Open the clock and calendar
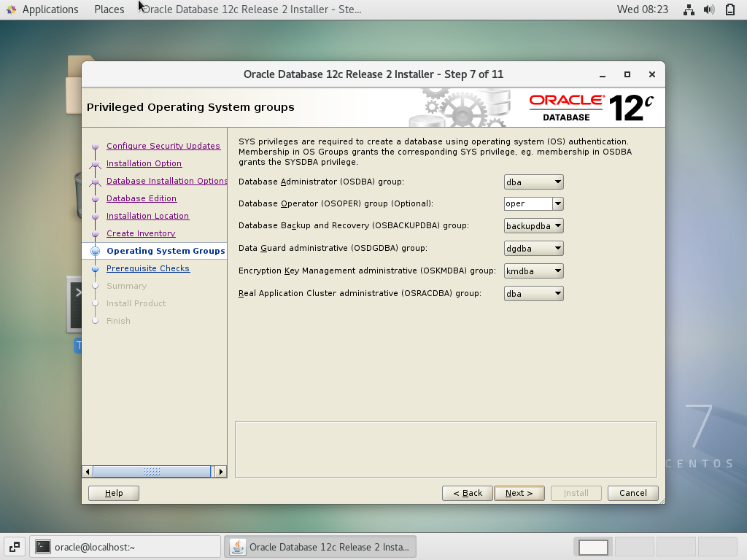Viewport: 747px width, 560px height. tap(642, 9)
